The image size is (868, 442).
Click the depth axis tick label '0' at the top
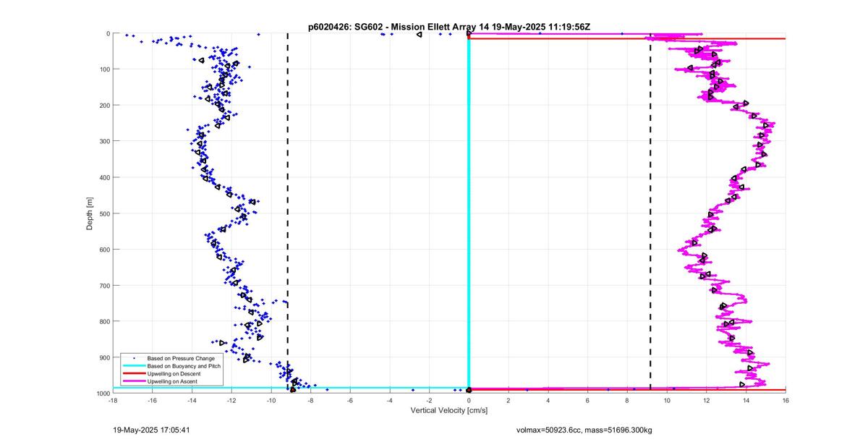tap(108, 33)
